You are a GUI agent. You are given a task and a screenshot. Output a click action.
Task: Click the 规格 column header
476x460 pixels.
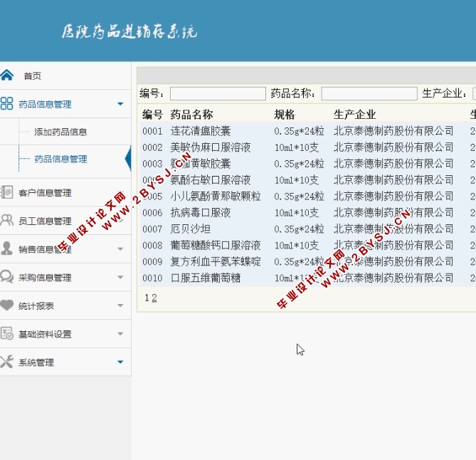click(x=284, y=115)
